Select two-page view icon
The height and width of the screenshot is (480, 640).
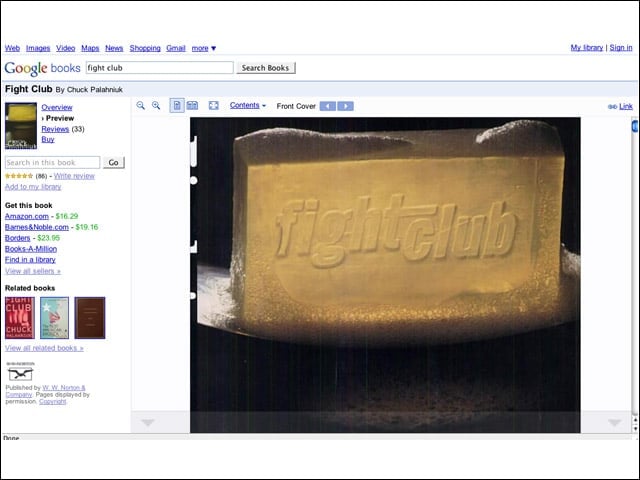192,106
